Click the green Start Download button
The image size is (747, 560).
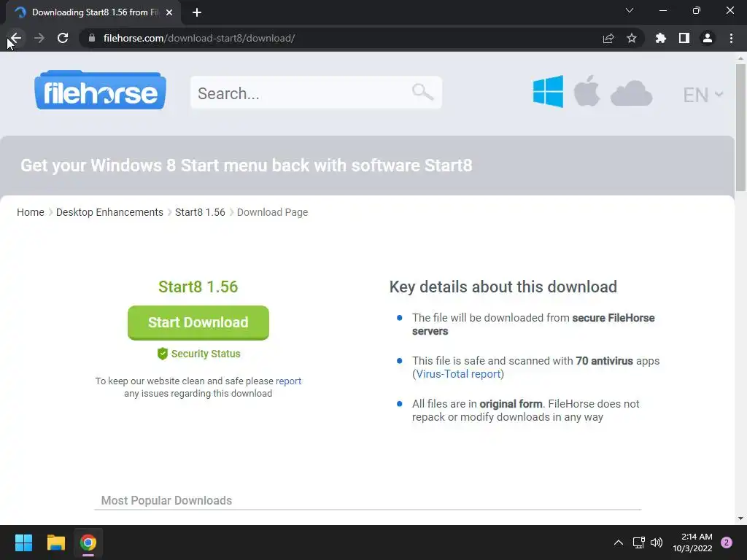(x=198, y=322)
